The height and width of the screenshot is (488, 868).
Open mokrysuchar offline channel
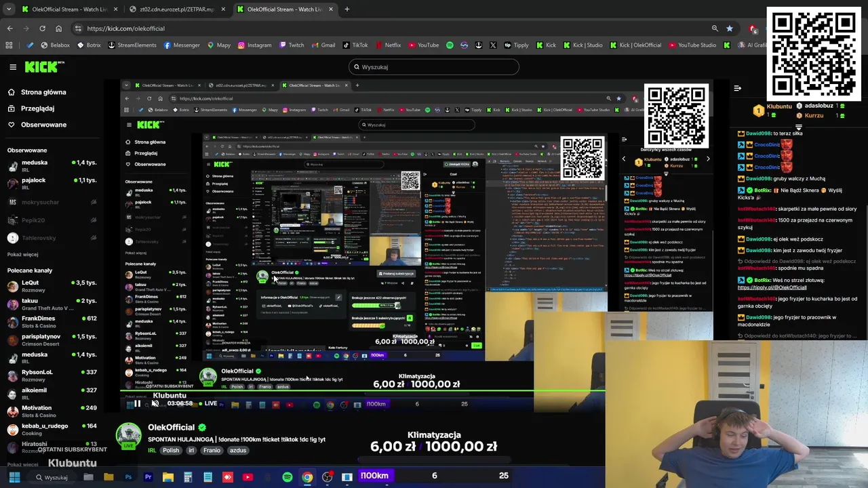[x=52, y=202]
